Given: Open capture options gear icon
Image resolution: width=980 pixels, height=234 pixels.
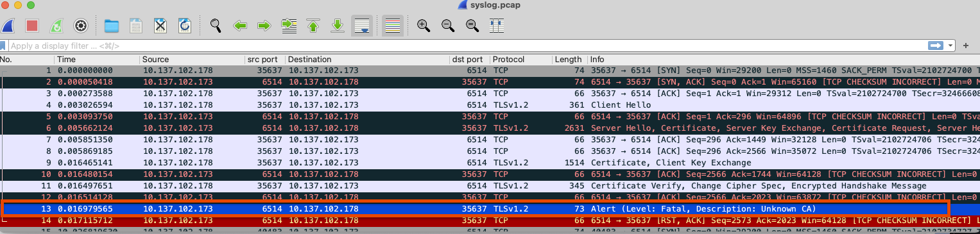Looking at the screenshot, I should point(80,26).
